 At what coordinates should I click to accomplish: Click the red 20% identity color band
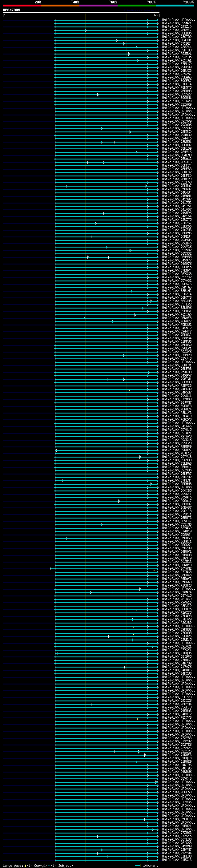(22, 6)
